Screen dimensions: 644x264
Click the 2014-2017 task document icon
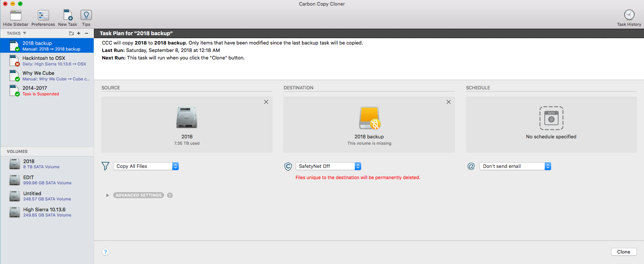coord(14,90)
